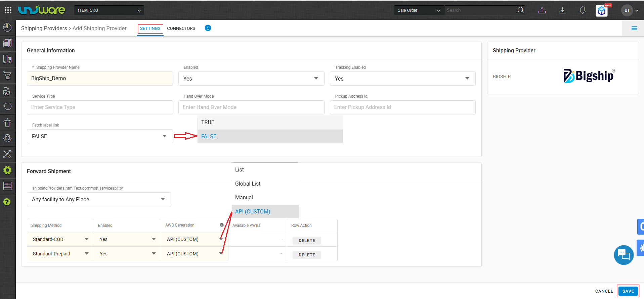
Task: Open the shirt icon in sidebar
Action: point(7,122)
